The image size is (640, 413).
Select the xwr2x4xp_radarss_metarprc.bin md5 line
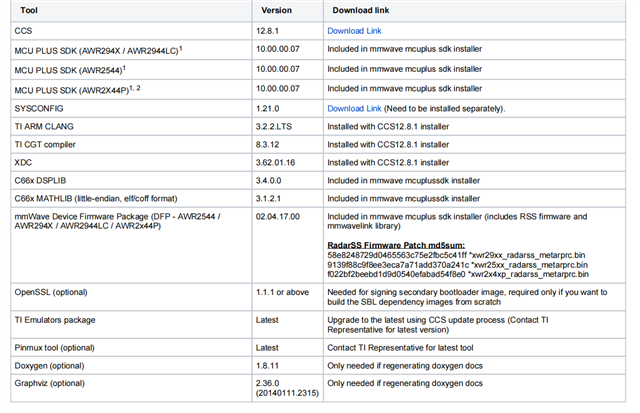[x=458, y=274]
